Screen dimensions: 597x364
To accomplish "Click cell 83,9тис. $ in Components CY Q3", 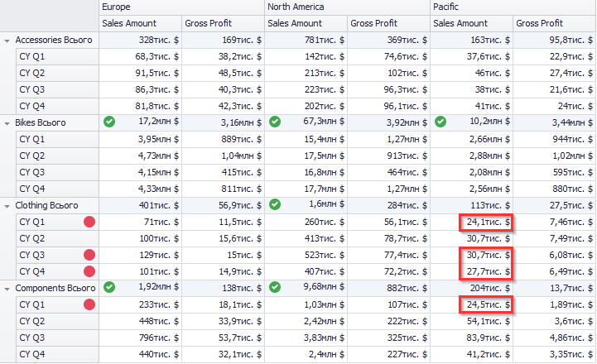I will (x=471, y=338).
